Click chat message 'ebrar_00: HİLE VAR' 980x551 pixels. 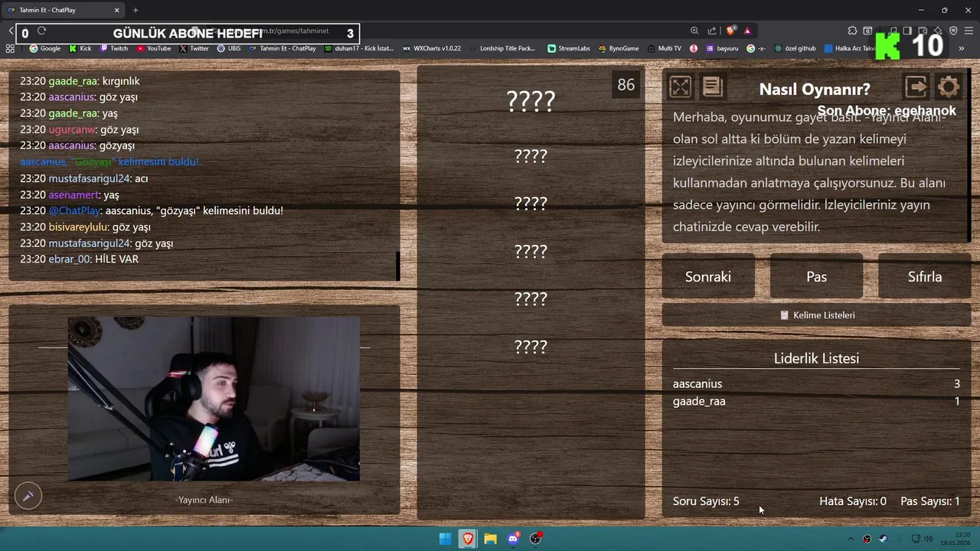(79, 259)
